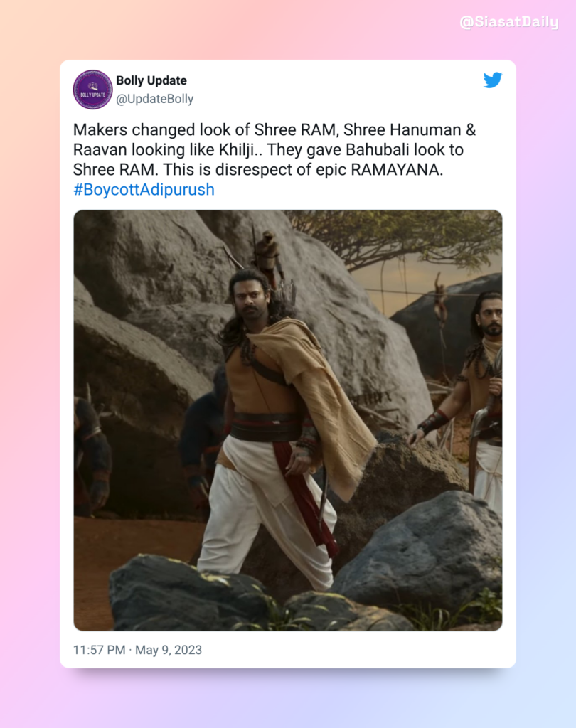Viewport: 576px width, 728px height.
Task: Click the monkey figure atop the rock
Action: pos(269,255)
